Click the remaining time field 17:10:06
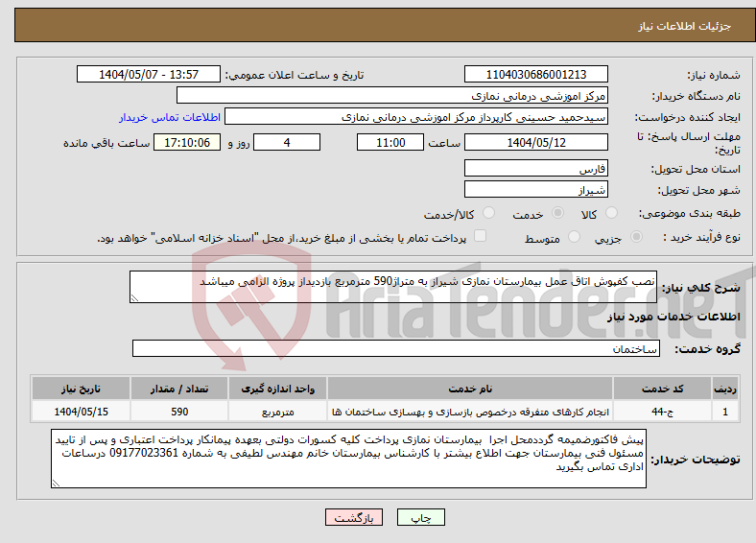This screenshot has height=543, width=756. [x=187, y=142]
